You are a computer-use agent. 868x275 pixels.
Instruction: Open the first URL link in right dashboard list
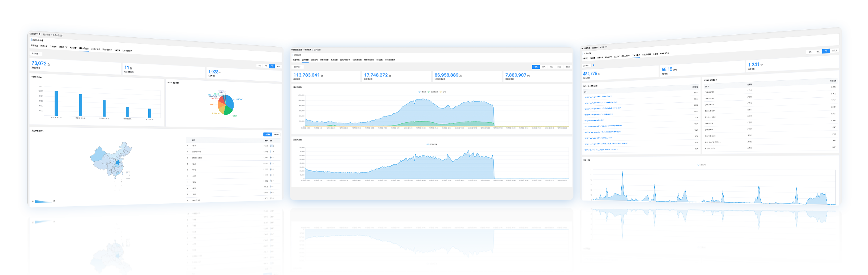[598, 97]
